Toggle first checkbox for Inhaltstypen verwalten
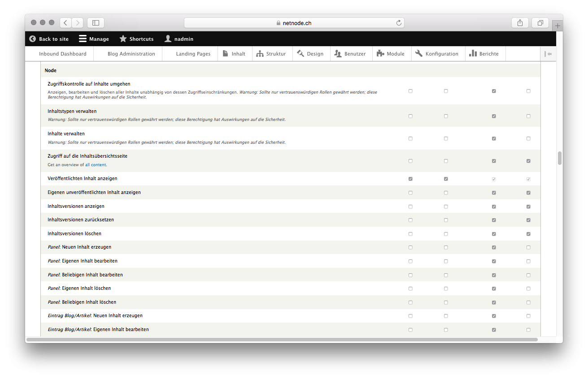This screenshot has width=588, height=379. 410,116
